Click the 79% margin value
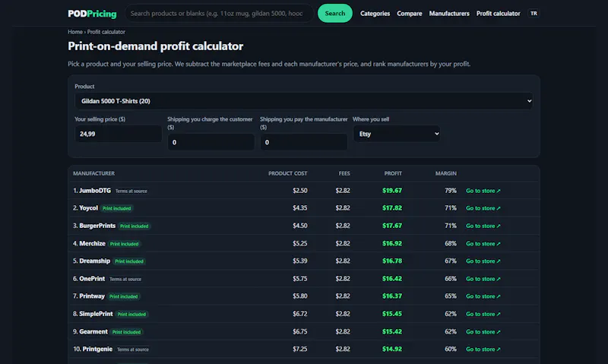Screen dimensions: 608x364 [451, 191]
